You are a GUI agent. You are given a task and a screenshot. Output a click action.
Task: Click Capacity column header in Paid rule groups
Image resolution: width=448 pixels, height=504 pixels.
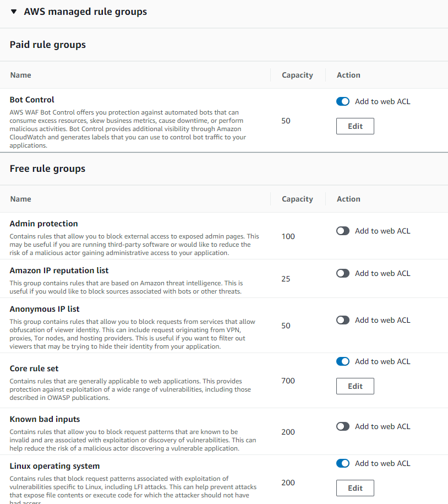point(297,75)
